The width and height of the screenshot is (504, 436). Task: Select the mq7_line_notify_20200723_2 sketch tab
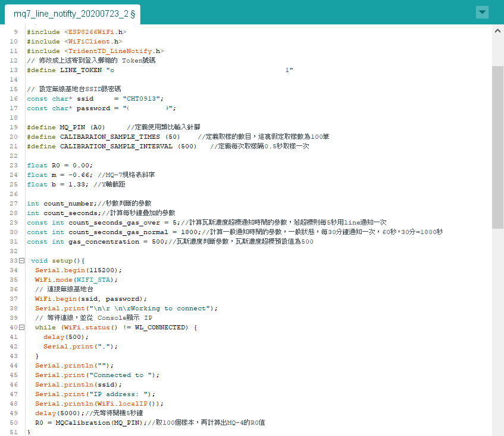coord(74,13)
